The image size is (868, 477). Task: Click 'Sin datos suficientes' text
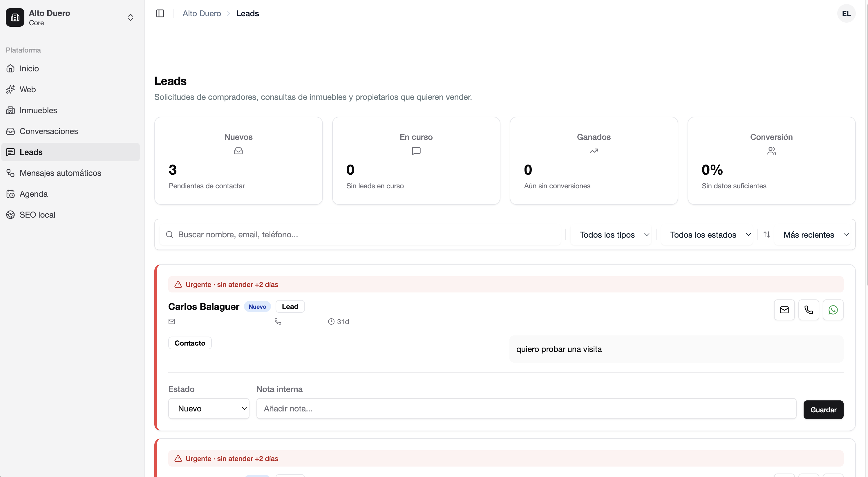click(734, 186)
